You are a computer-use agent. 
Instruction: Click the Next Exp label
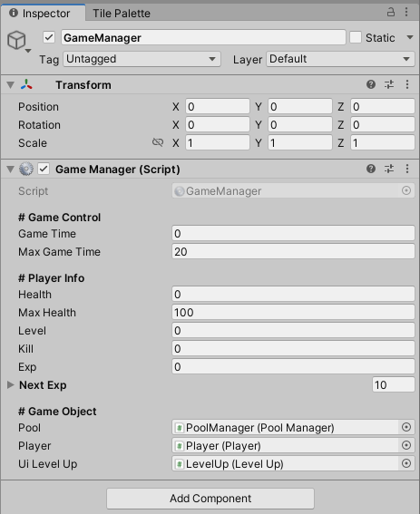pos(43,385)
